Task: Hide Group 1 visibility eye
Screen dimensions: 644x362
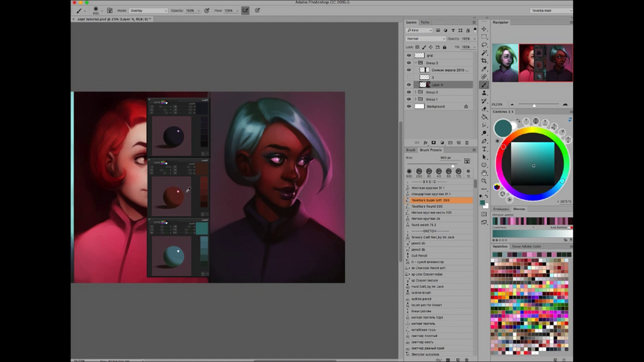Action: (x=409, y=99)
